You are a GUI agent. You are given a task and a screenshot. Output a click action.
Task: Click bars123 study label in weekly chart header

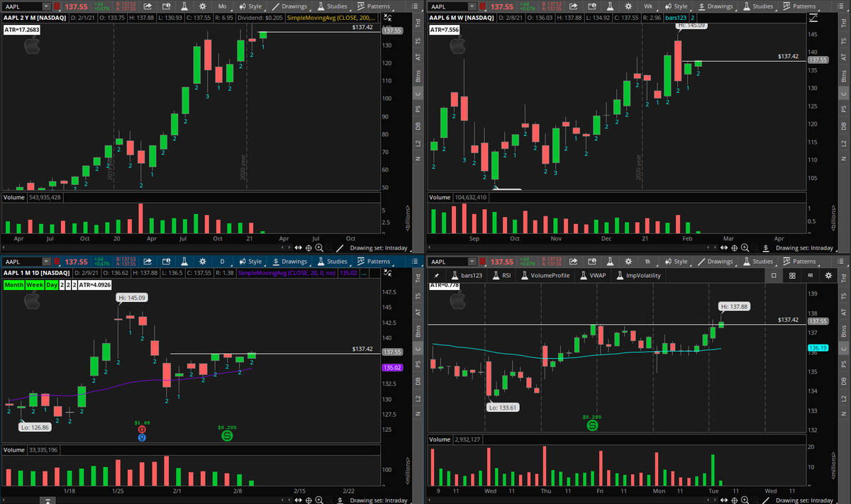[x=676, y=18]
